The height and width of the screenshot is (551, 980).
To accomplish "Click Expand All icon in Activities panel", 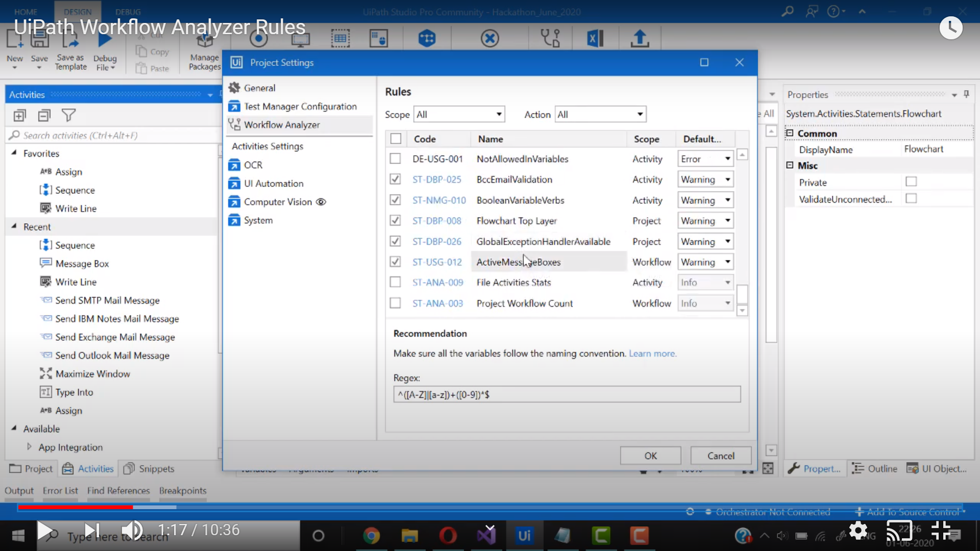I will pos(19,116).
